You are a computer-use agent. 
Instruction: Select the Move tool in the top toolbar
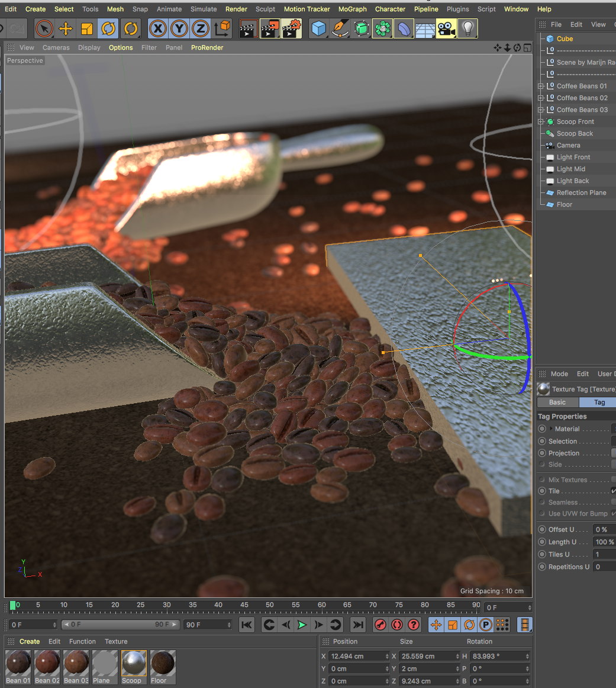click(66, 28)
